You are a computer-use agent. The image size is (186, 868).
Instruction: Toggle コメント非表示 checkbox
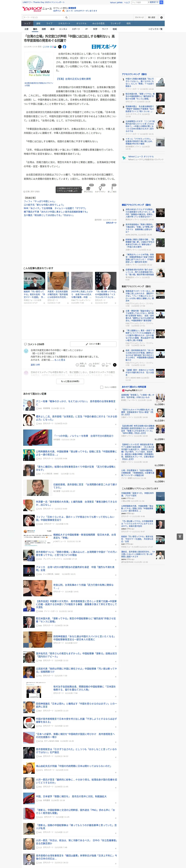[x=102, y=387]
